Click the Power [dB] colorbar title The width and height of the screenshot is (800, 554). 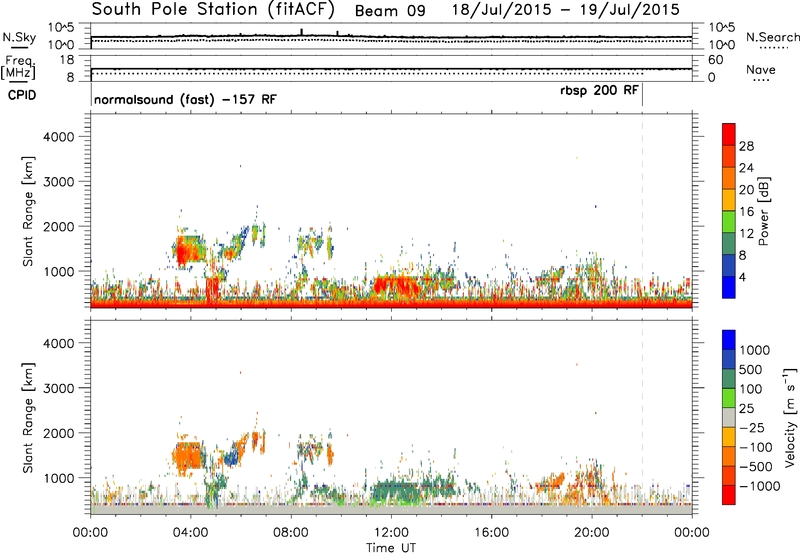pyautogui.click(x=764, y=211)
